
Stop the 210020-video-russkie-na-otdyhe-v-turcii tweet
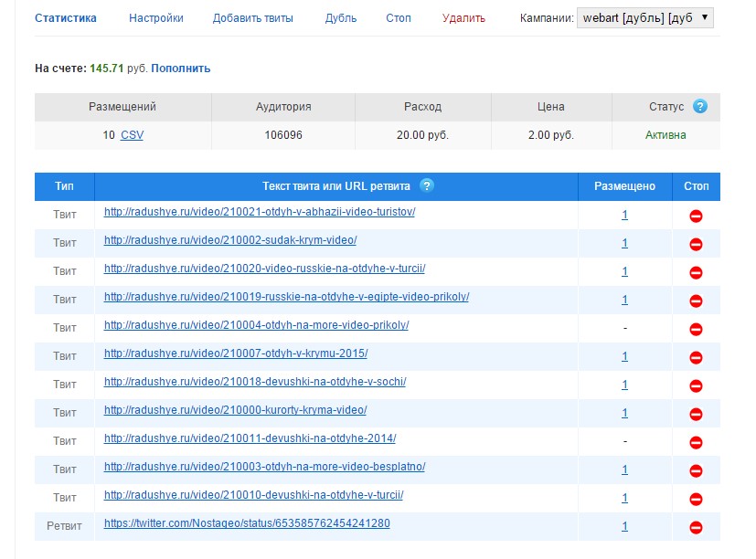696,273
